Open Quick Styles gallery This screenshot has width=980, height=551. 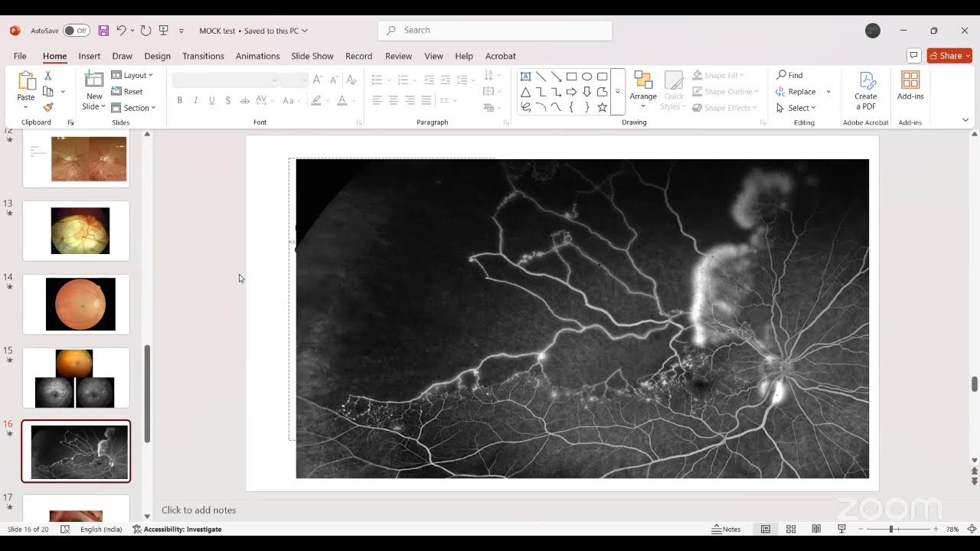pyautogui.click(x=674, y=90)
